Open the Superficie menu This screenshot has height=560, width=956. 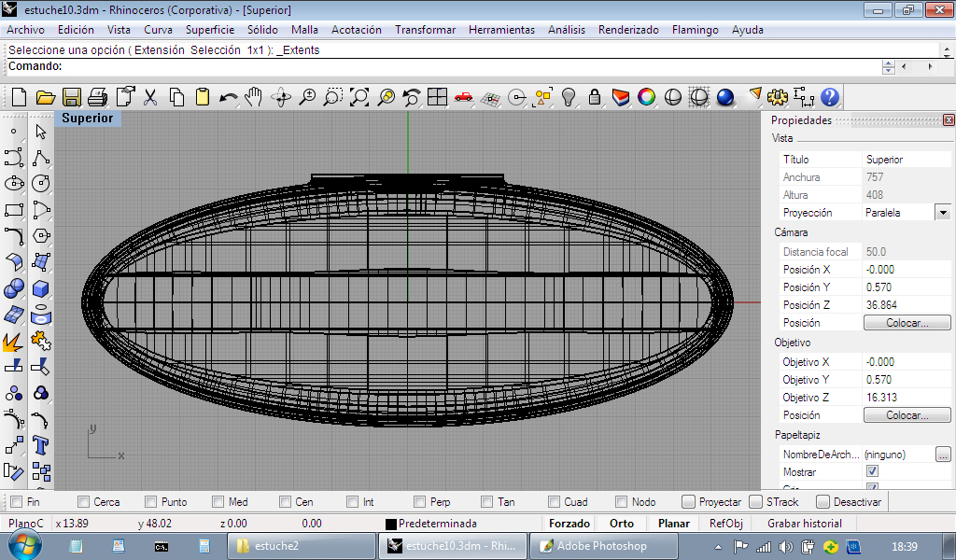209,30
